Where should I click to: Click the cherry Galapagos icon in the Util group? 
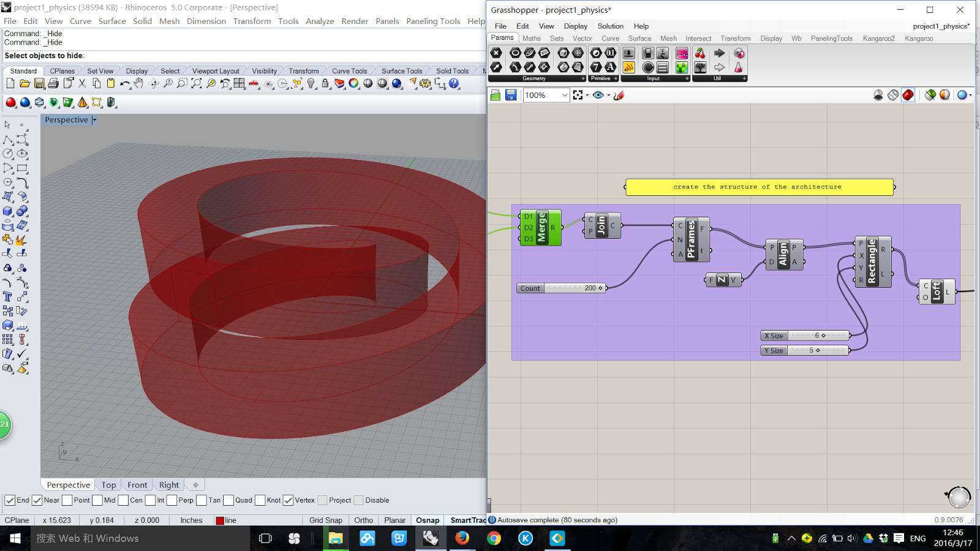pyautogui.click(x=700, y=53)
